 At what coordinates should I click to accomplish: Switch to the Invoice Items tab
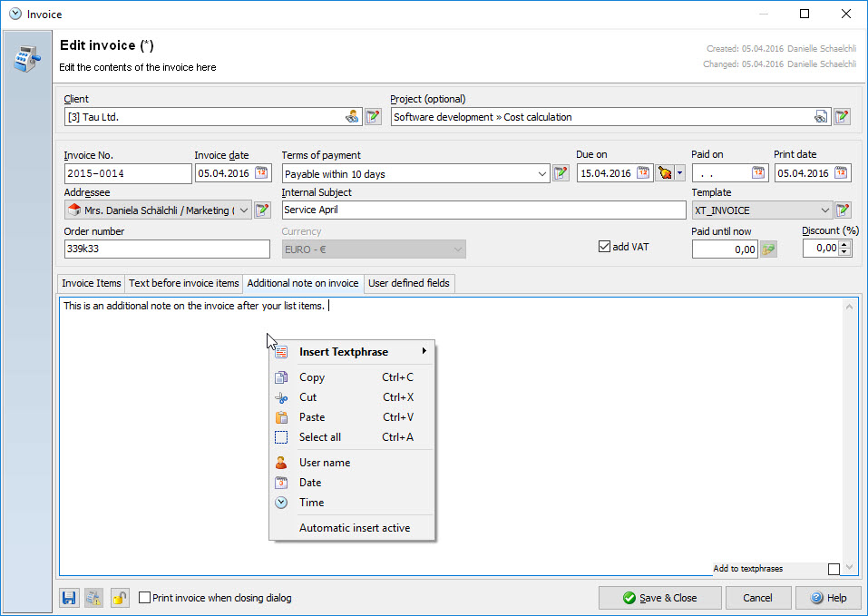(x=91, y=283)
